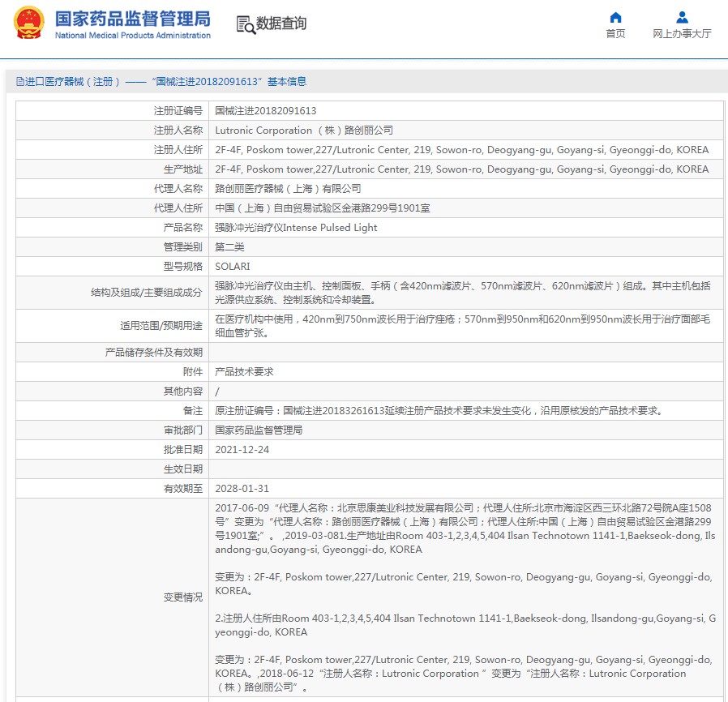Click the 备注 label
The height and width of the screenshot is (702, 728).
(193, 411)
